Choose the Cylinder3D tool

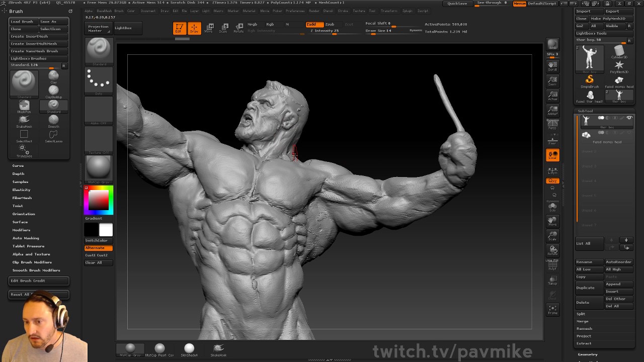tap(619, 52)
